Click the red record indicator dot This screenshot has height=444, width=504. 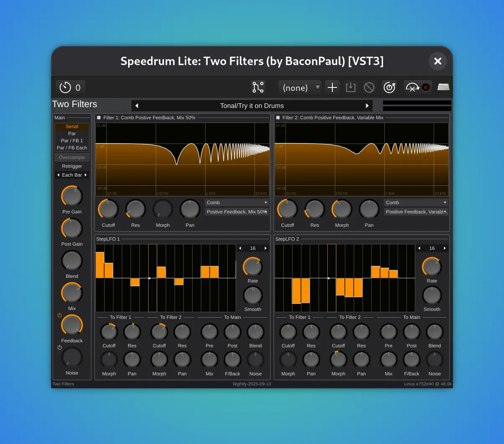(x=426, y=87)
